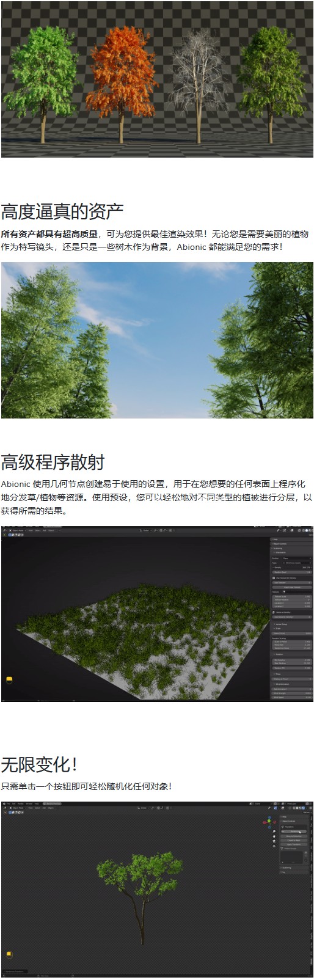Viewport: 314px width, 980px height.
Task: Click the pan hand viewport icon in tree screenshot
Action: [x=274, y=836]
